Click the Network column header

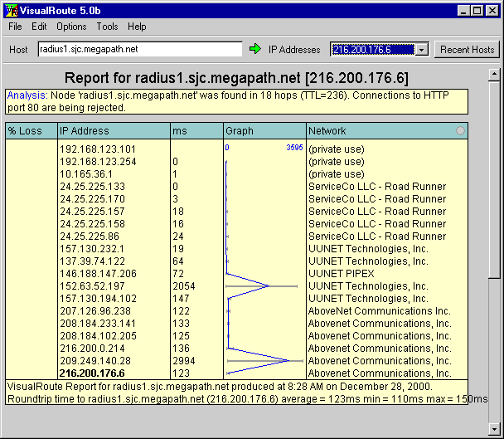pos(387,130)
